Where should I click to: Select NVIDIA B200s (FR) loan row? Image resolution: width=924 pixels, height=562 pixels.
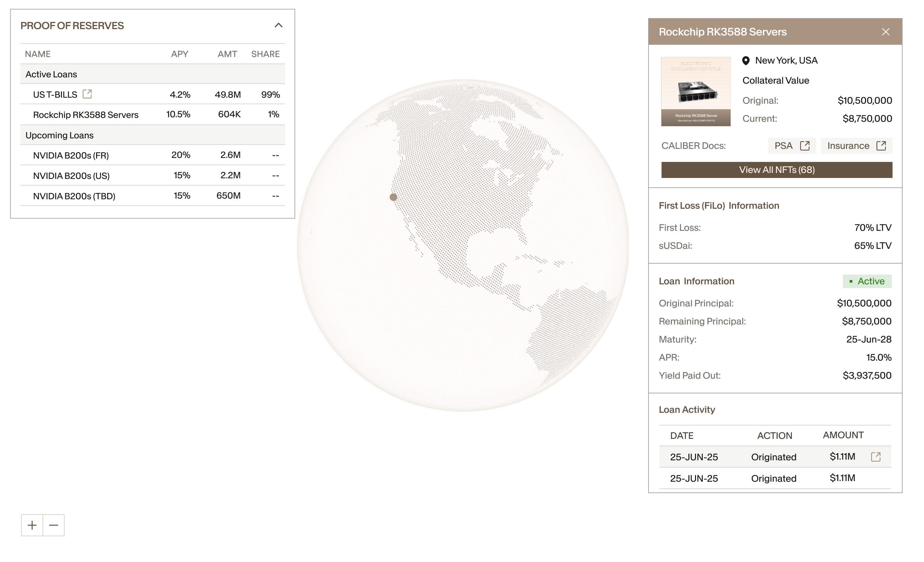pos(152,156)
